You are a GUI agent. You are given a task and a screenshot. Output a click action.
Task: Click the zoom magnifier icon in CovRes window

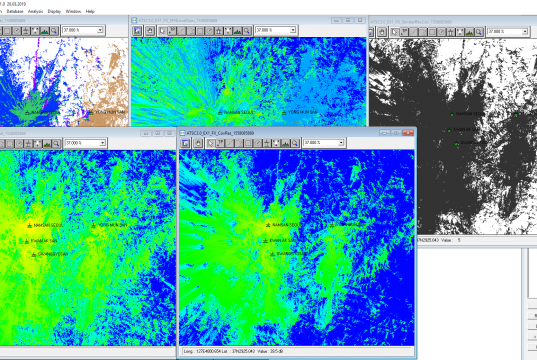coord(295,143)
